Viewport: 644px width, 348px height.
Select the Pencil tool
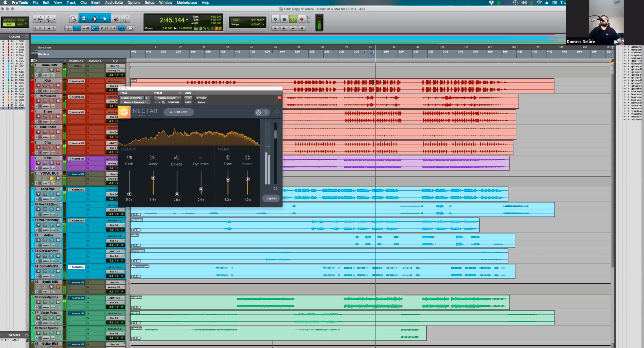pyautogui.click(x=126, y=19)
